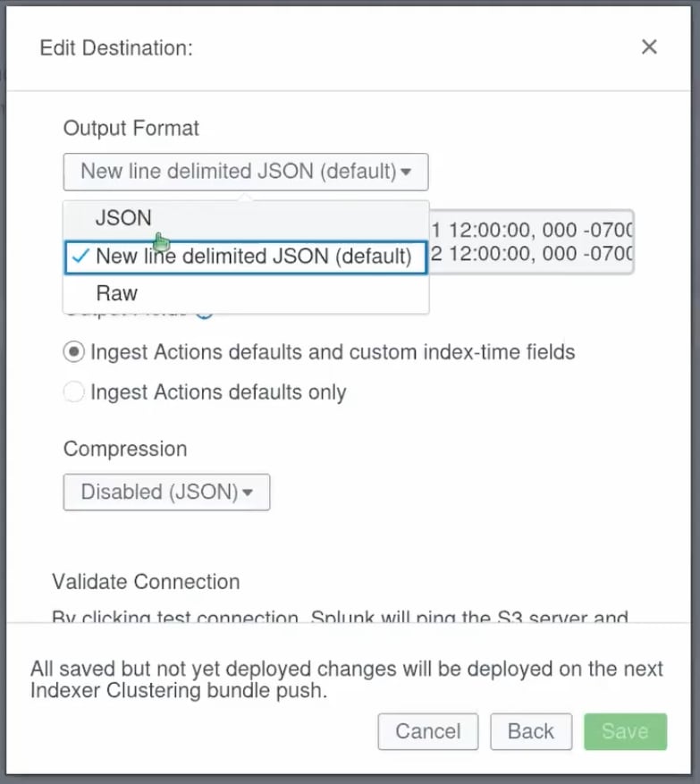This screenshot has height=784, width=700.
Task: Click the Compression section label
Action: pyautogui.click(x=125, y=449)
